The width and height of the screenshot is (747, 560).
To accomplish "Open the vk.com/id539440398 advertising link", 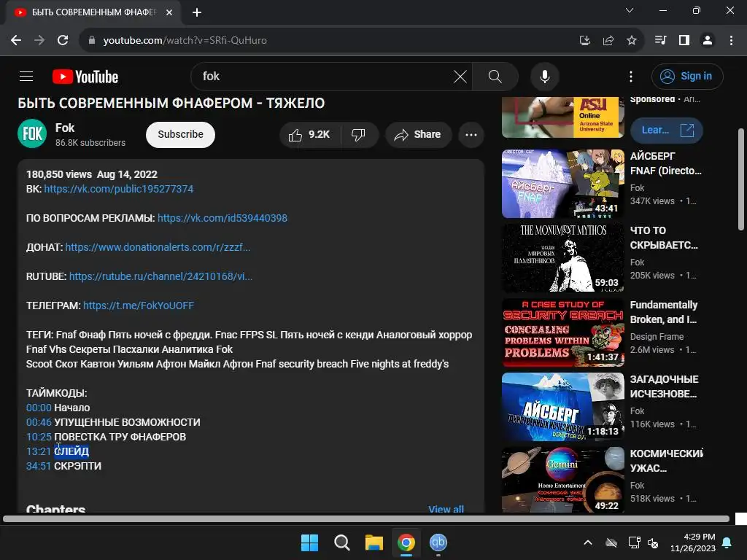I will pyautogui.click(x=222, y=217).
